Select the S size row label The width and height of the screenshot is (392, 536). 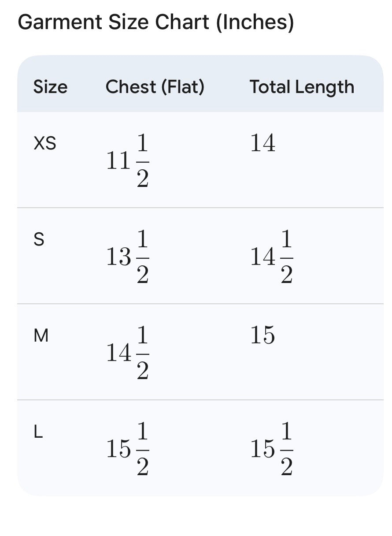tap(39, 239)
